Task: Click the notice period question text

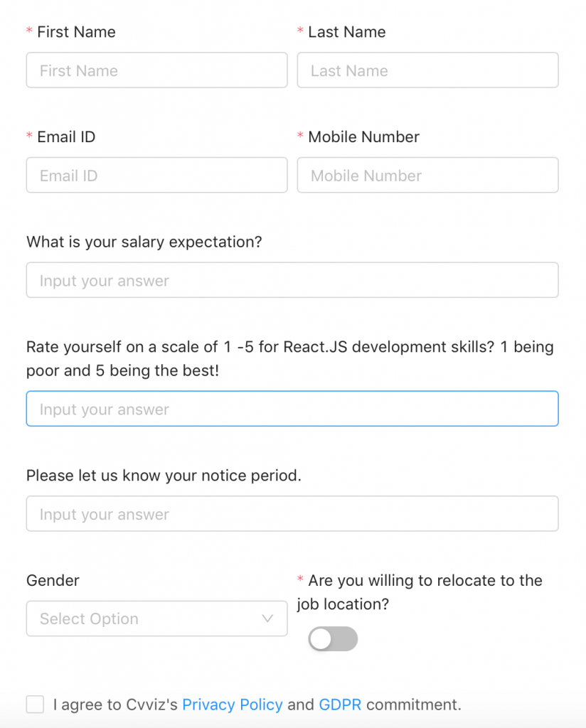Action: pos(164,476)
